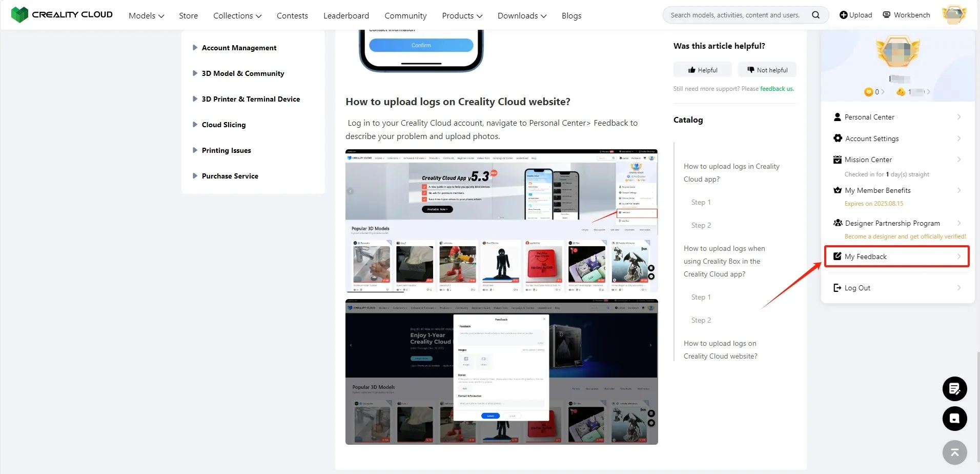
Task: Expand the Account Management section
Action: tap(239, 48)
